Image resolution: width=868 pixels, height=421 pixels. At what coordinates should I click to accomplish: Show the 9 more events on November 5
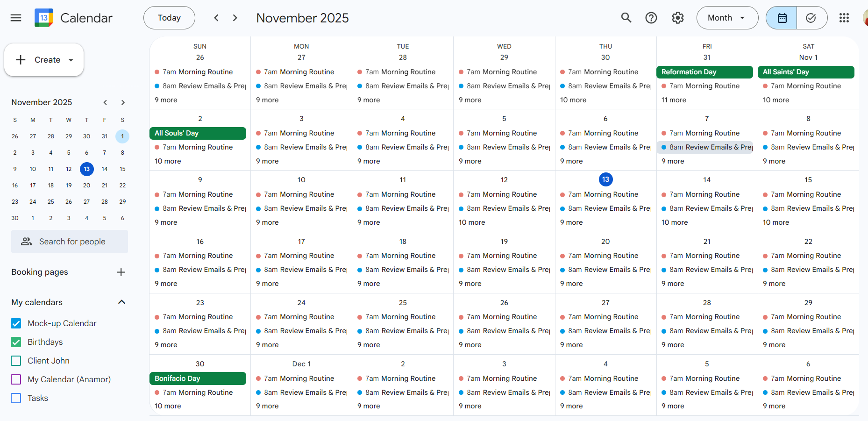point(470,161)
